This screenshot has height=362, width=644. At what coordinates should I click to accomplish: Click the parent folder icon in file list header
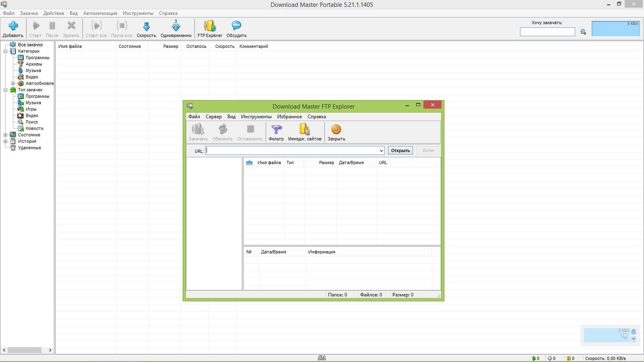pyautogui.click(x=249, y=162)
